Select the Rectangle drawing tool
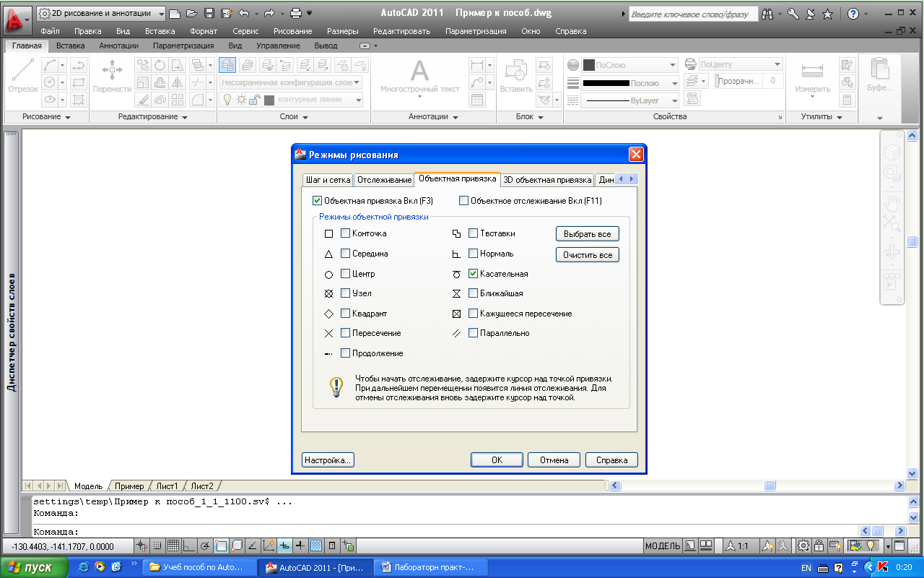 coord(79,82)
